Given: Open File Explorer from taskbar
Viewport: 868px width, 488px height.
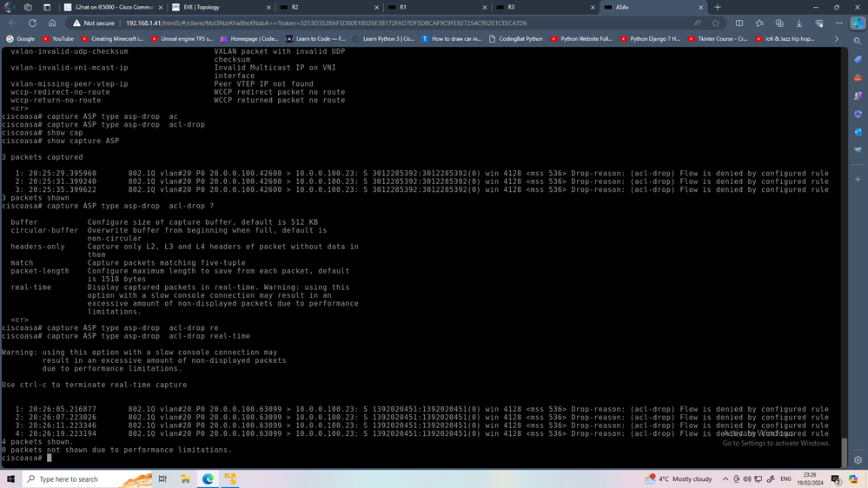Looking at the screenshot, I should point(185,478).
